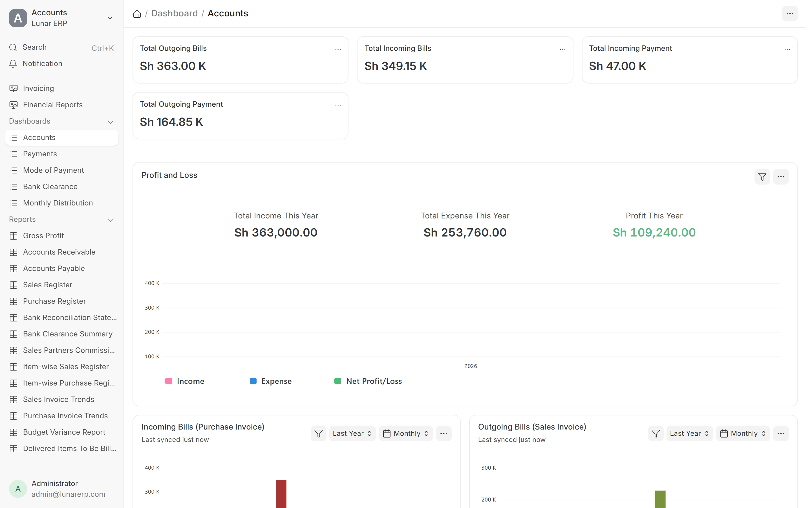Viewport: 812px width, 508px height.
Task: Click the Sales Register table icon
Action: click(14, 285)
